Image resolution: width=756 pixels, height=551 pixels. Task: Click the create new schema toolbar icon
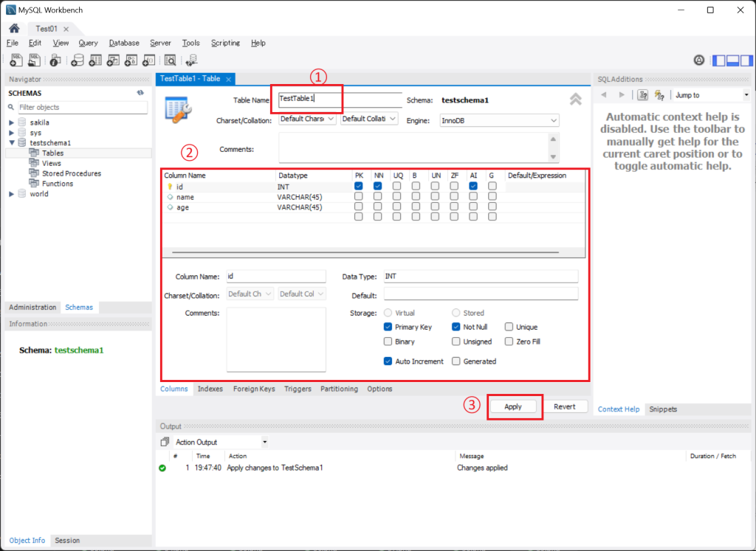(x=76, y=60)
